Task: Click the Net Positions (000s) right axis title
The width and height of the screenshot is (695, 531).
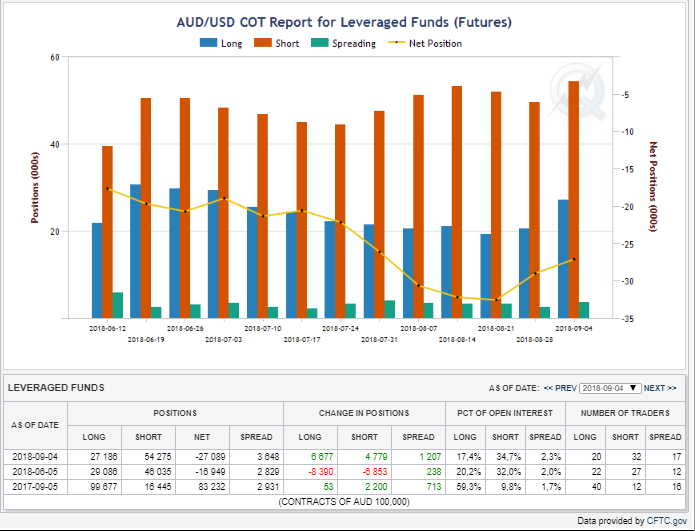Action: [653, 187]
